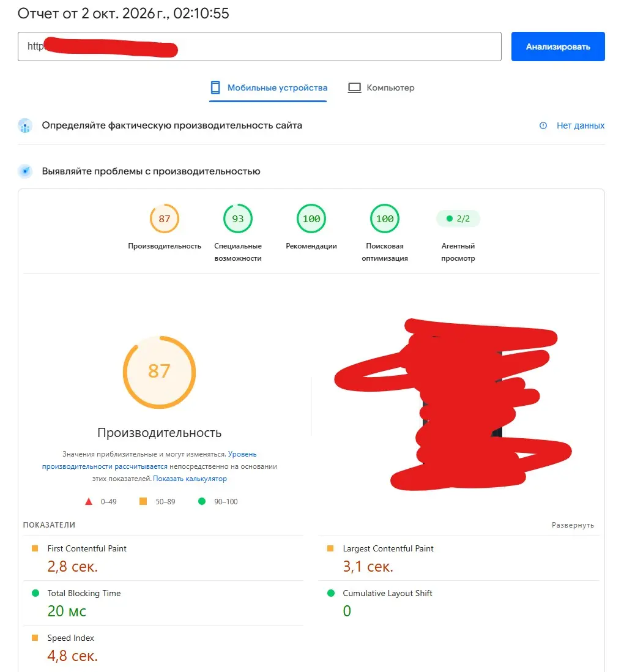Image resolution: width=624 pixels, height=672 pixels.
Task: Click the info icon beside Нет данных
Action: click(x=543, y=125)
